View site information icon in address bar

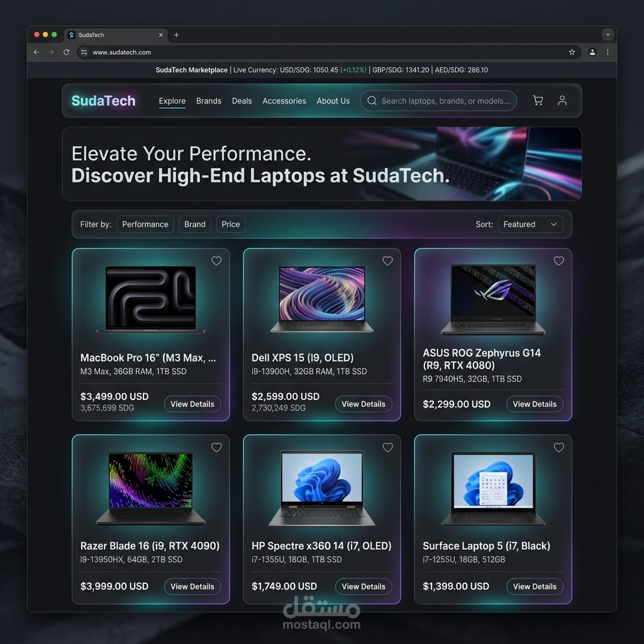(x=84, y=52)
